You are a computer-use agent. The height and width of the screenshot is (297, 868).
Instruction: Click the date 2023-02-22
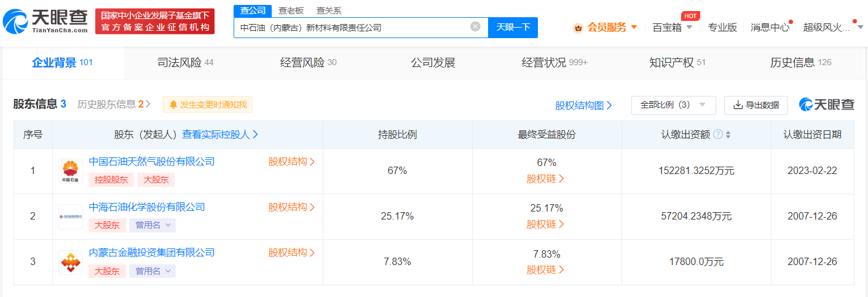(x=812, y=171)
